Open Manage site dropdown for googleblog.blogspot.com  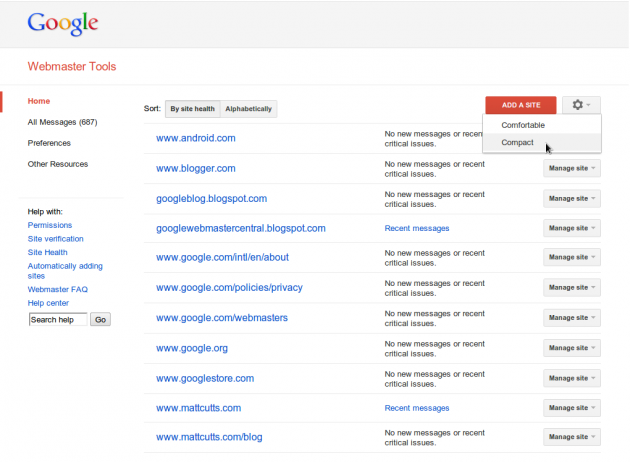pos(572,198)
